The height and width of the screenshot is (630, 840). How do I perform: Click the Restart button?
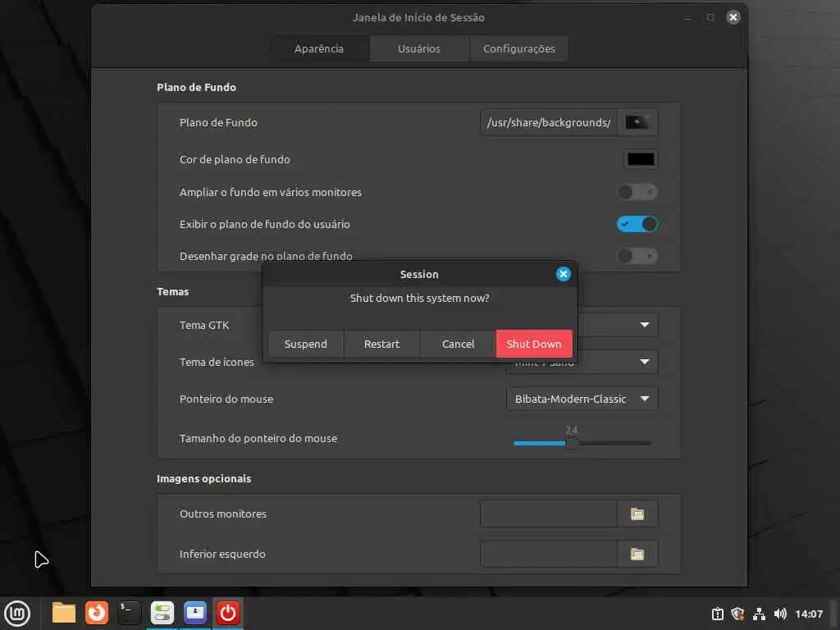coord(382,344)
